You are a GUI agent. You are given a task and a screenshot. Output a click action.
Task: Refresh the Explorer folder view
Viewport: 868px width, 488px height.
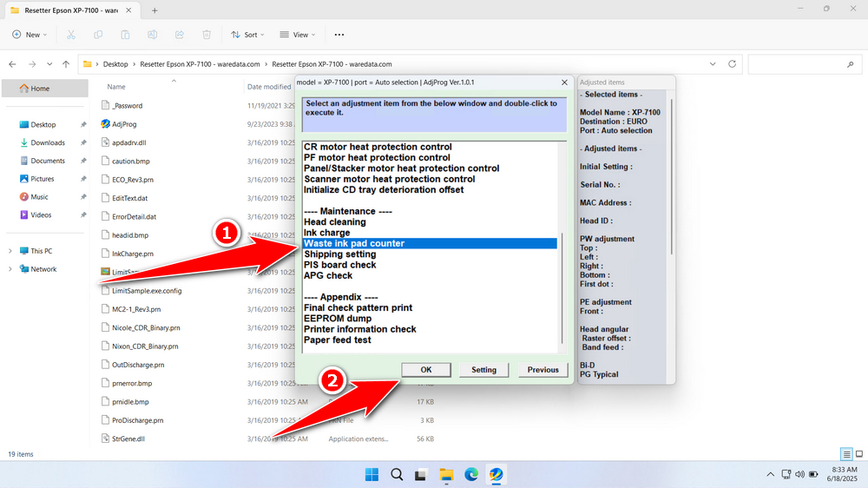732,64
